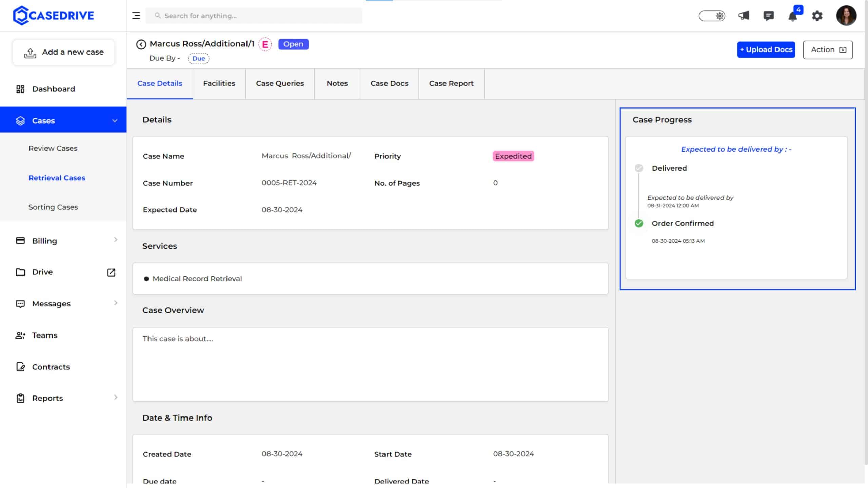
Task: Click the Expedited priority label
Action: point(513,156)
